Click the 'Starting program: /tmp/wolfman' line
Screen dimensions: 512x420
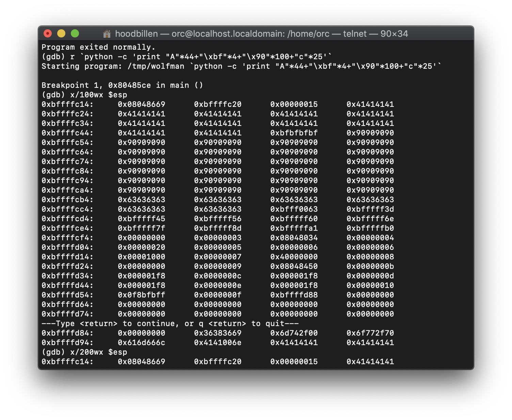click(x=241, y=66)
